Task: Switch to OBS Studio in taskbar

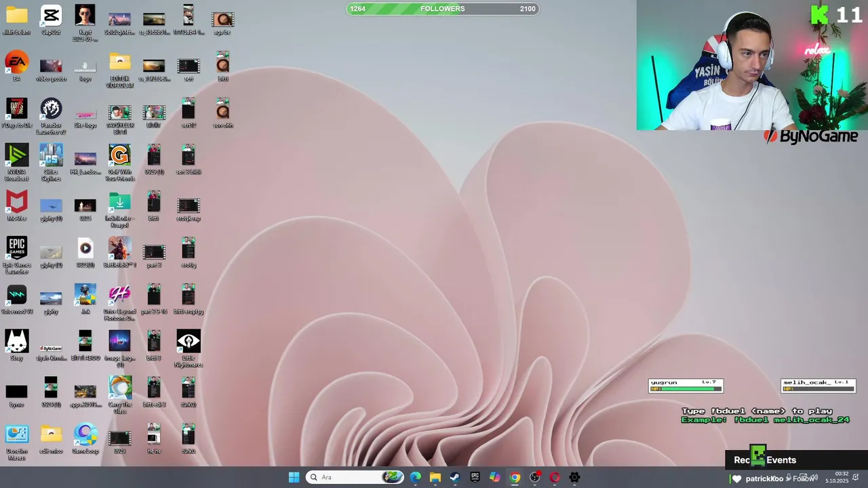Action: coord(535,477)
